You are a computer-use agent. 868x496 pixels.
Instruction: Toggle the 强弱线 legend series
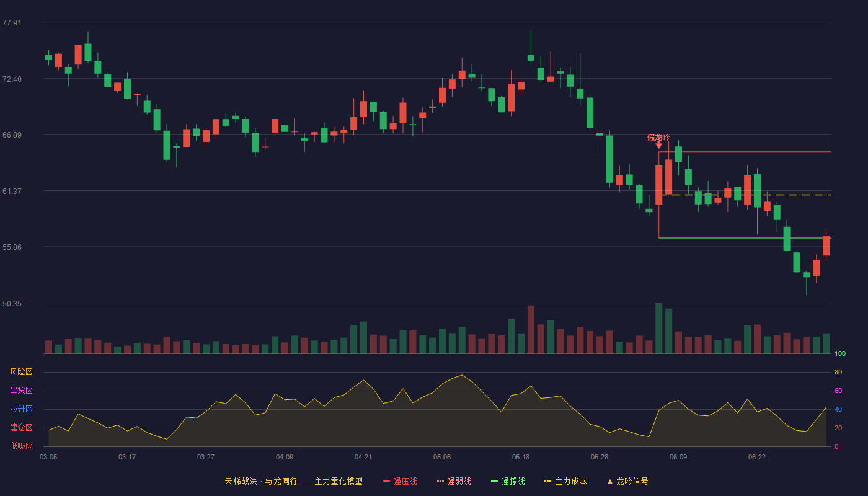454,481
